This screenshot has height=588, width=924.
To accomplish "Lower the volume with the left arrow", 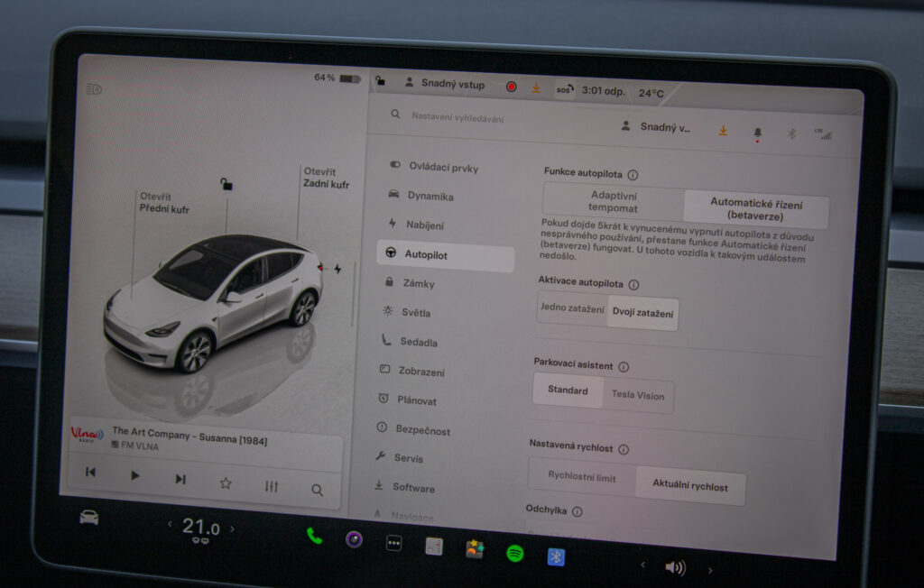I will point(642,565).
